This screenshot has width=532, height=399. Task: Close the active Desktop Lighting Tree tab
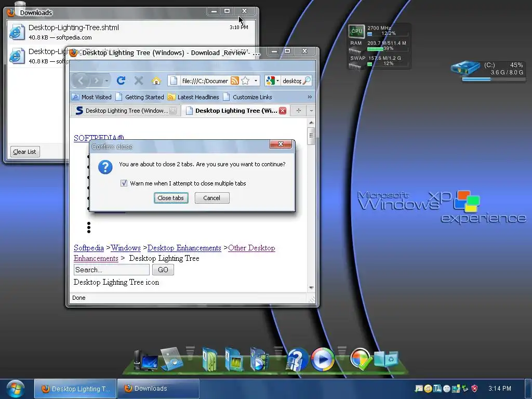pyautogui.click(x=282, y=111)
